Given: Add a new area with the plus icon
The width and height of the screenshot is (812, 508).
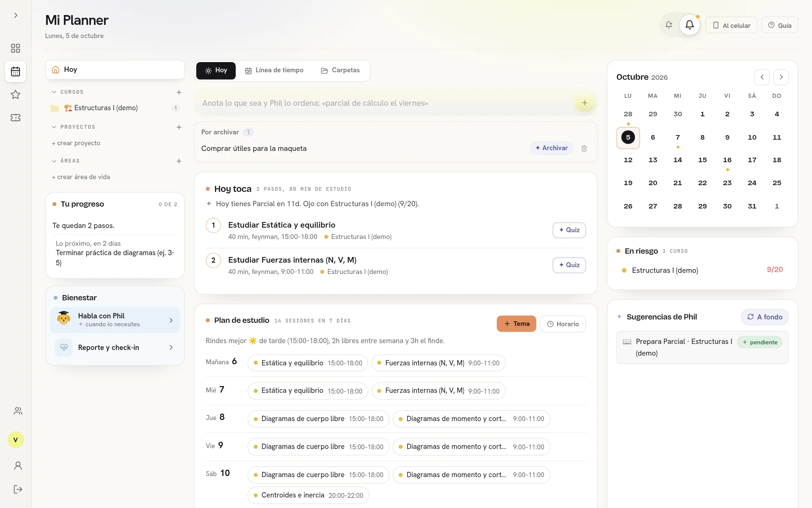Looking at the screenshot, I should [x=179, y=161].
